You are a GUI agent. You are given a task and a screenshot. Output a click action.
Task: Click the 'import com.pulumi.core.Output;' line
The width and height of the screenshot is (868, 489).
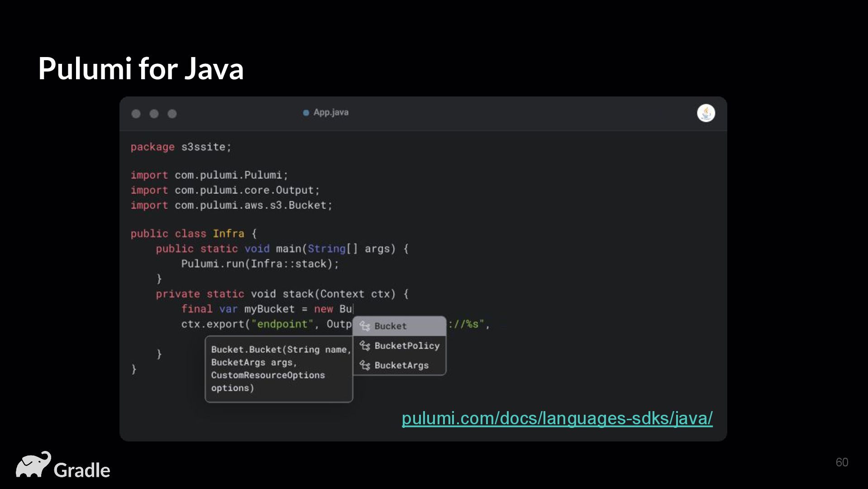(x=225, y=190)
